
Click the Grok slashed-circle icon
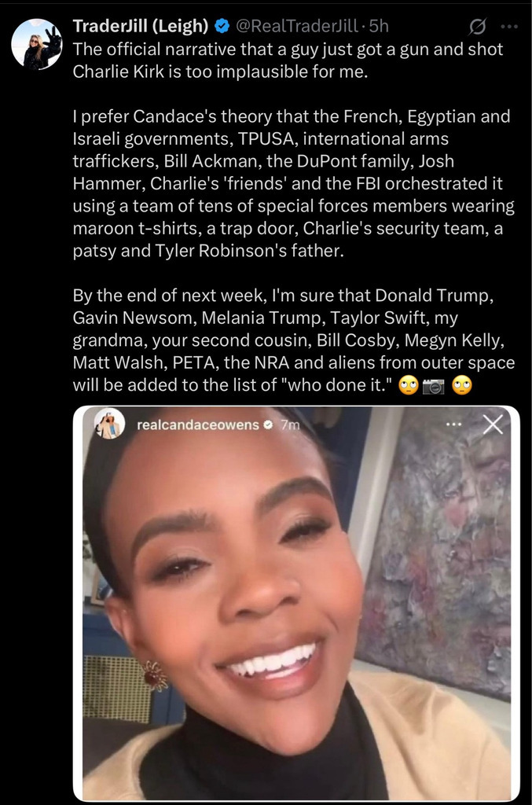click(477, 26)
